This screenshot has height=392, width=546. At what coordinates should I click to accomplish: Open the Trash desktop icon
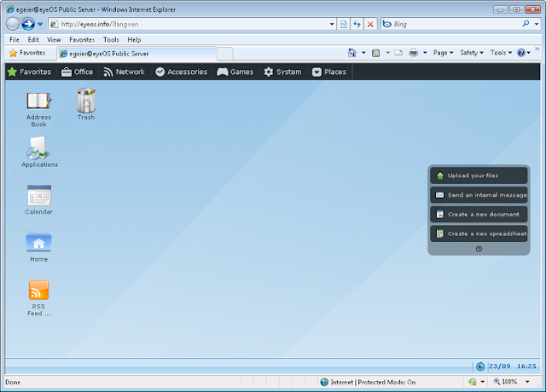click(86, 104)
